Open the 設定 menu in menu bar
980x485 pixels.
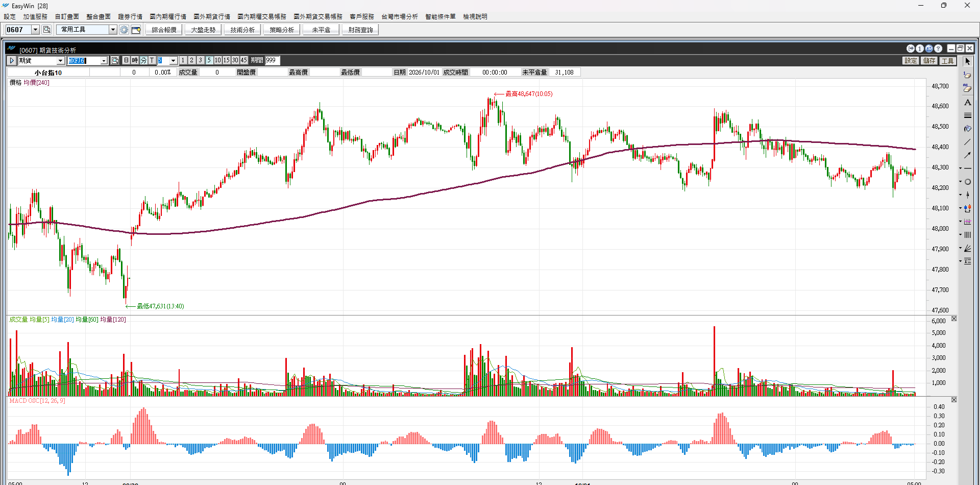(x=10, y=16)
